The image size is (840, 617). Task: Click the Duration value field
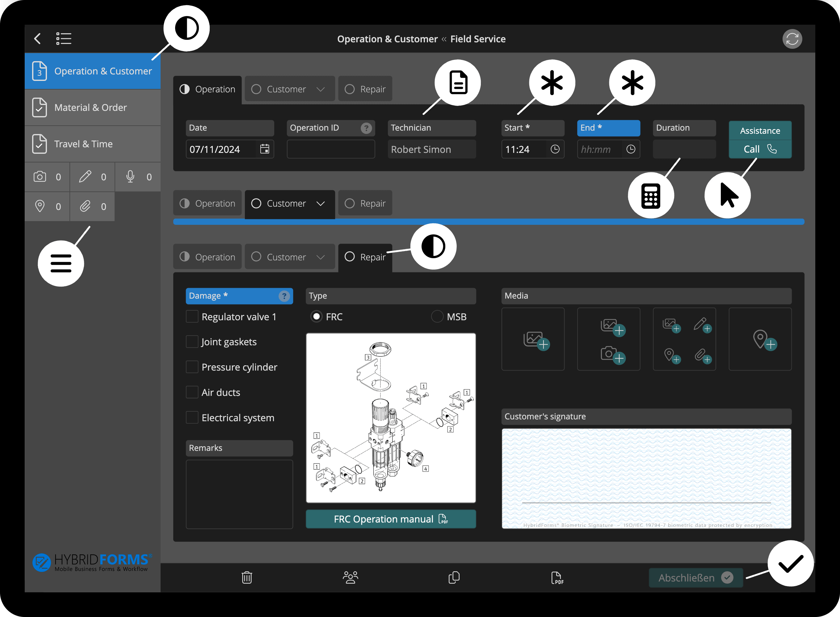point(684,149)
